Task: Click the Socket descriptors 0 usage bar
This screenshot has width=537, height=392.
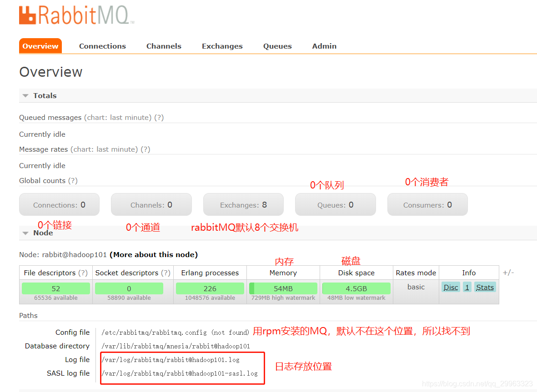Action: [129, 288]
